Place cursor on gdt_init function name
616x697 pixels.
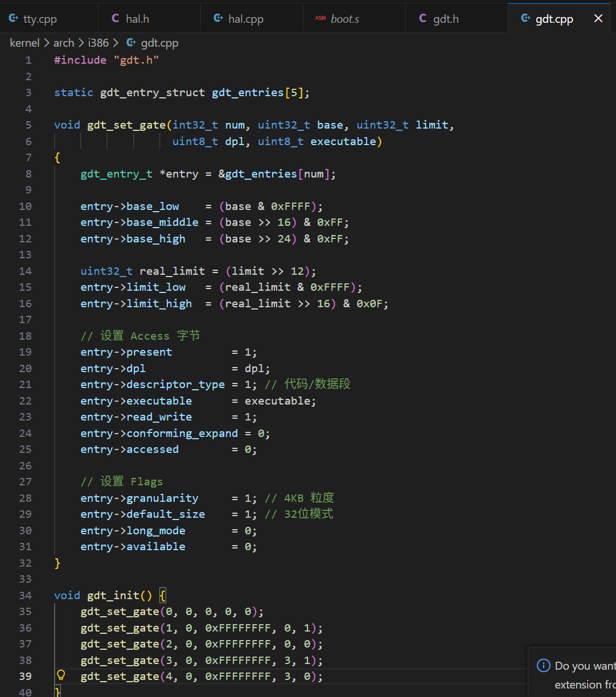[x=113, y=595]
